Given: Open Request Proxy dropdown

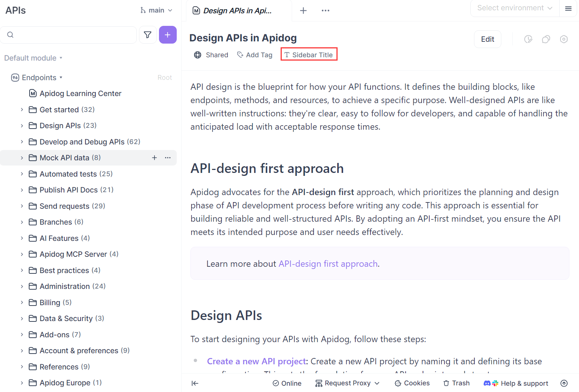Looking at the screenshot, I should (348, 383).
